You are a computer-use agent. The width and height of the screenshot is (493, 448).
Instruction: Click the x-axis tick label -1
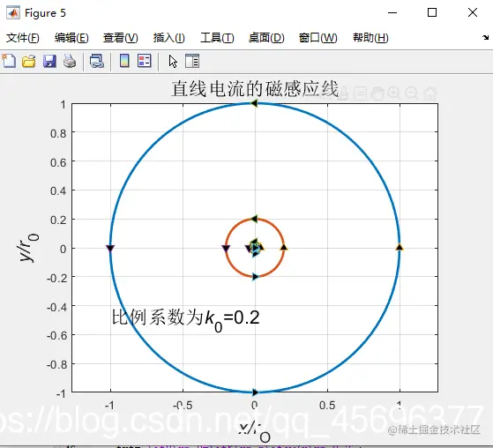[x=109, y=406]
